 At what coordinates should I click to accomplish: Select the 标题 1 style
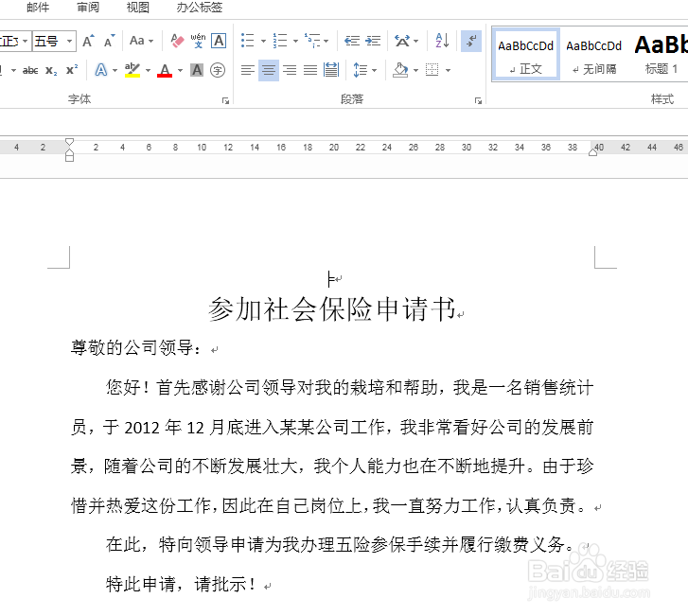[662, 54]
